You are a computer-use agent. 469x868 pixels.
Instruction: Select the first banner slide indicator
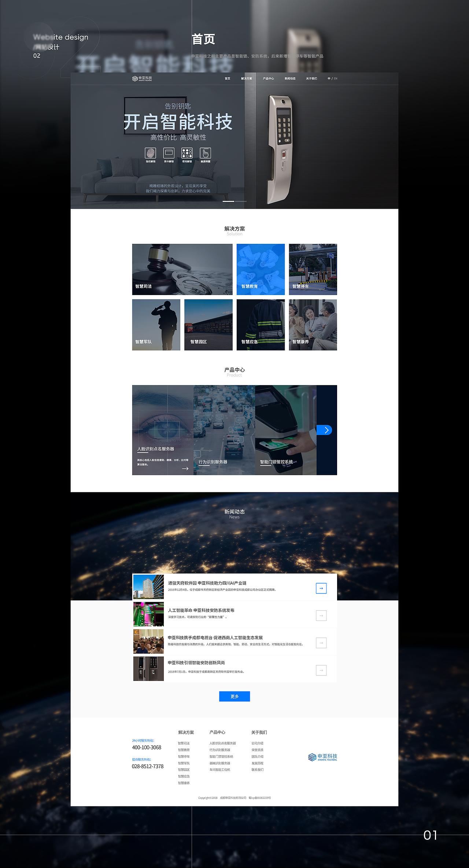tap(228, 201)
